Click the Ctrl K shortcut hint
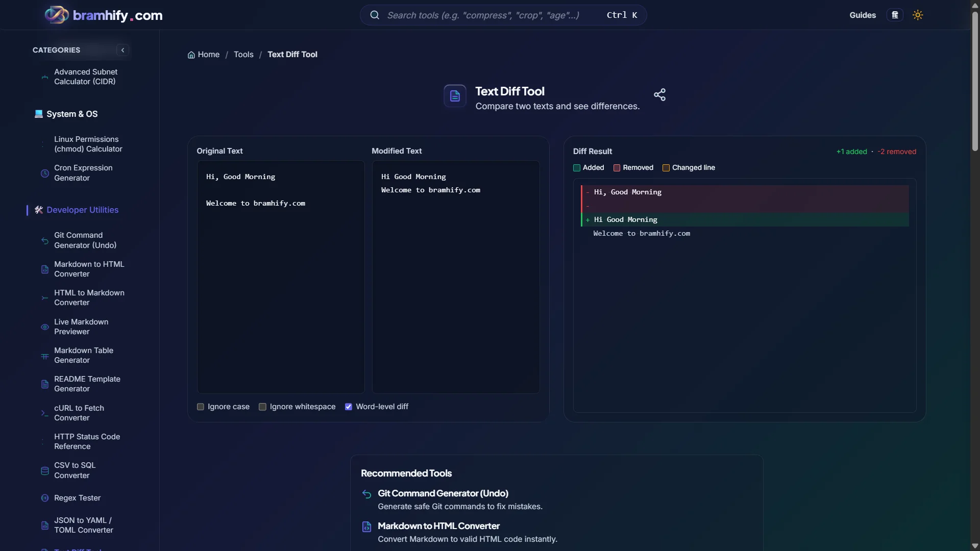980x551 pixels. (622, 15)
